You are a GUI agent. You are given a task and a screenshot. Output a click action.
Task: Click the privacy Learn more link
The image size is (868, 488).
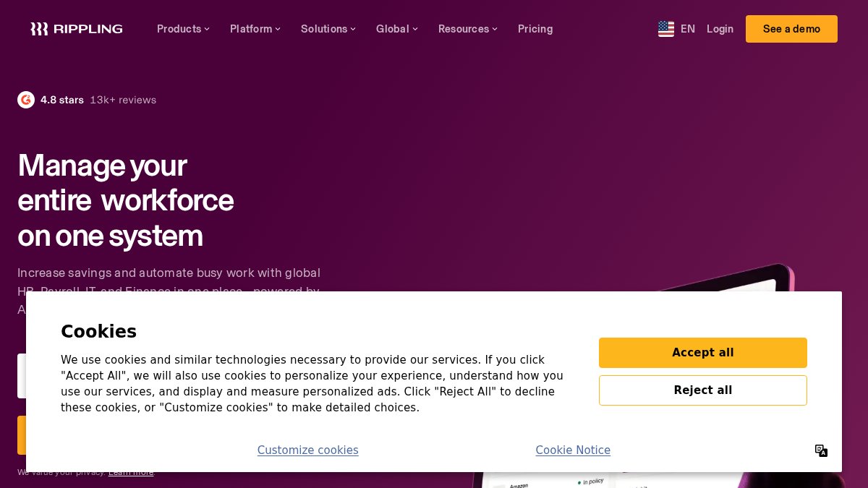click(x=131, y=472)
